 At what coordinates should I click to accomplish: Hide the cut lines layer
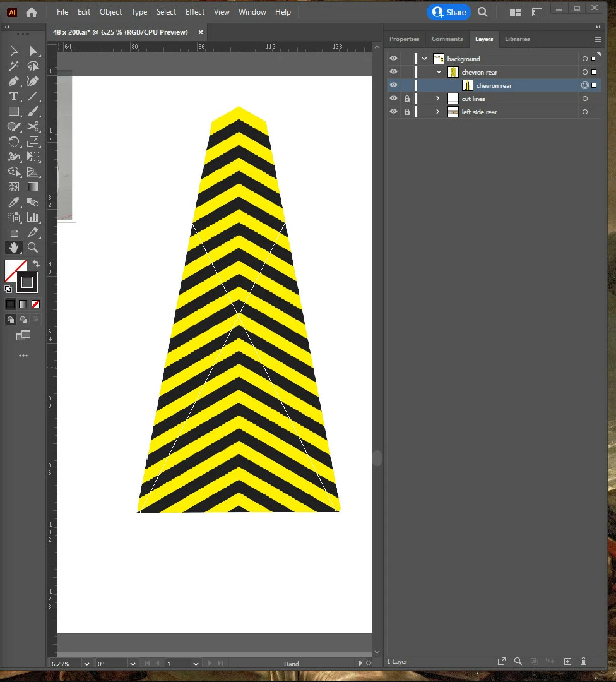pyautogui.click(x=393, y=99)
